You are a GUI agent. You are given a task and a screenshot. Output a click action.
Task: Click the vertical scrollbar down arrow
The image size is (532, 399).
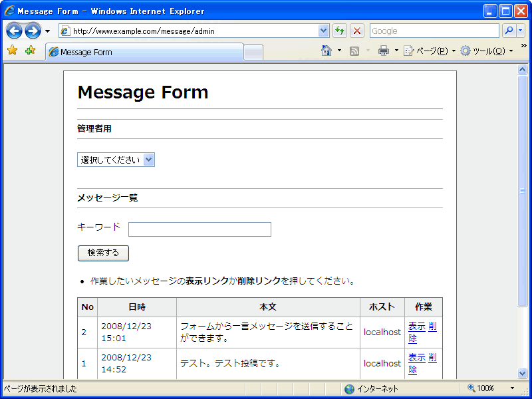coord(522,373)
